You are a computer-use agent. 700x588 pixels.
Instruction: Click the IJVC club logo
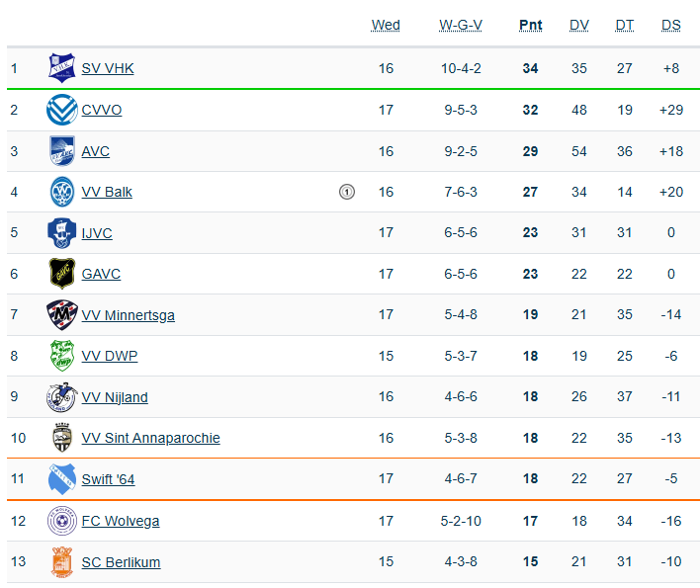[62, 233]
